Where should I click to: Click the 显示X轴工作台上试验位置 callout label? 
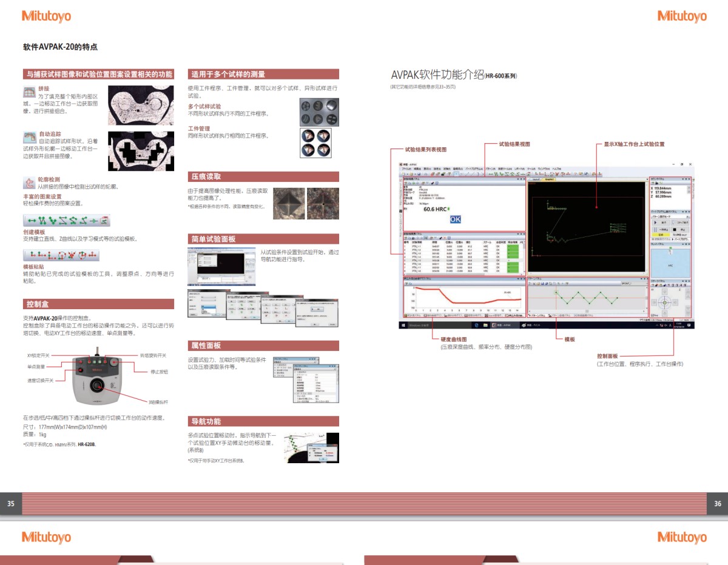tap(633, 144)
